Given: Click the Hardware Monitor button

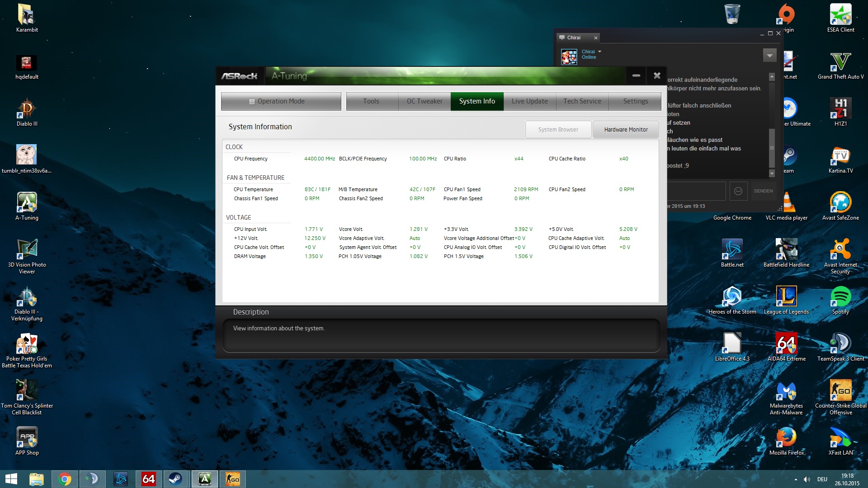Looking at the screenshot, I should pyautogui.click(x=626, y=130).
